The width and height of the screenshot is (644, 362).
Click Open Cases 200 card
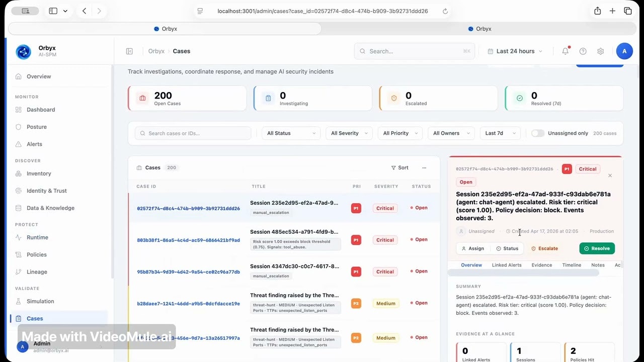[187, 98]
